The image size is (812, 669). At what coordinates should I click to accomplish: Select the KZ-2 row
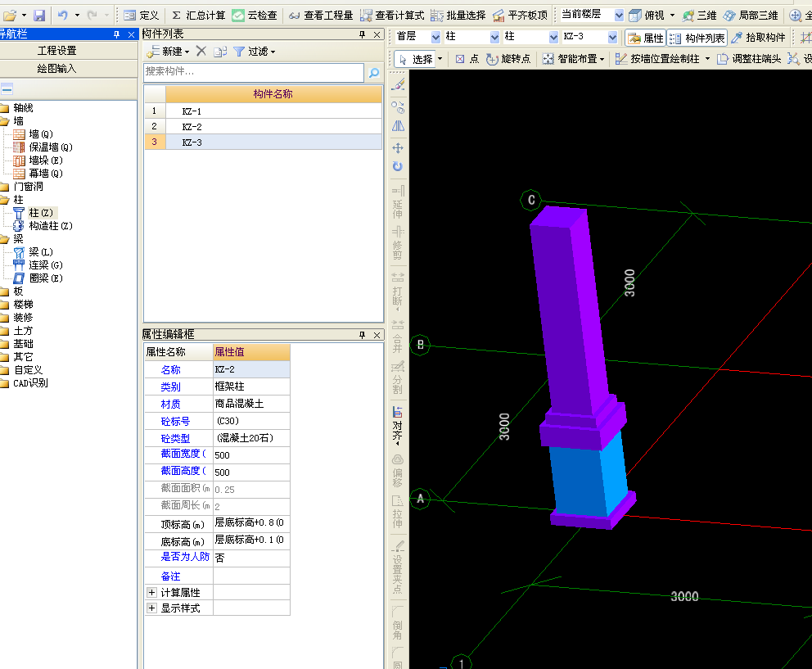tap(263, 126)
